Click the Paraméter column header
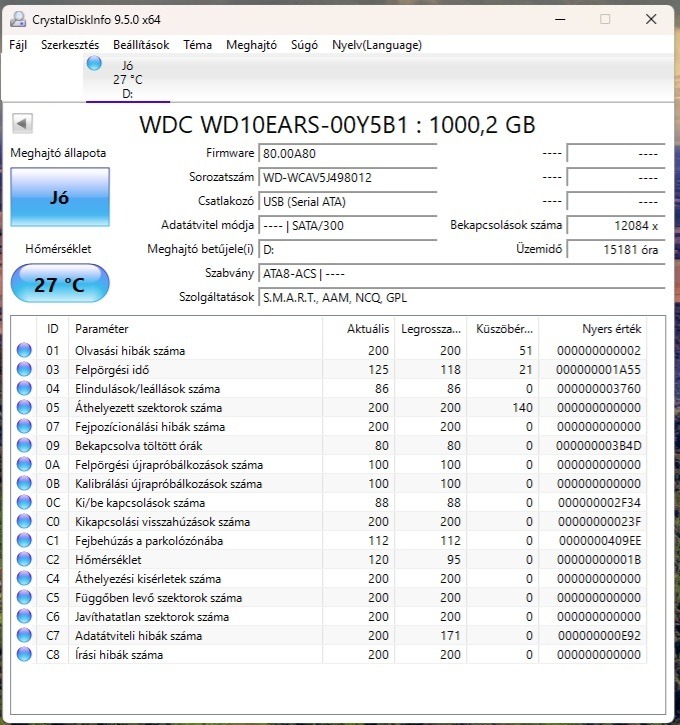The image size is (680, 725). click(195, 329)
